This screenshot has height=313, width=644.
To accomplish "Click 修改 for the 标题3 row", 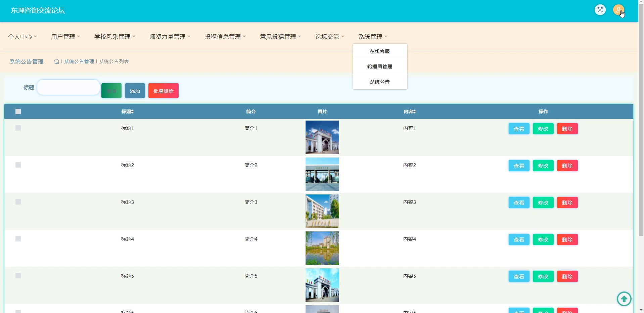I will [x=543, y=203].
